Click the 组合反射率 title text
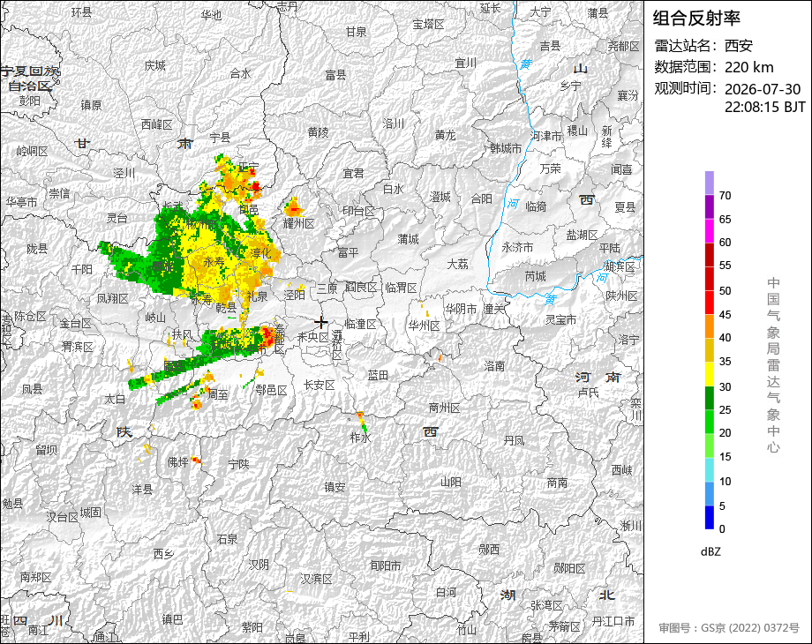812x644 pixels. [x=696, y=19]
